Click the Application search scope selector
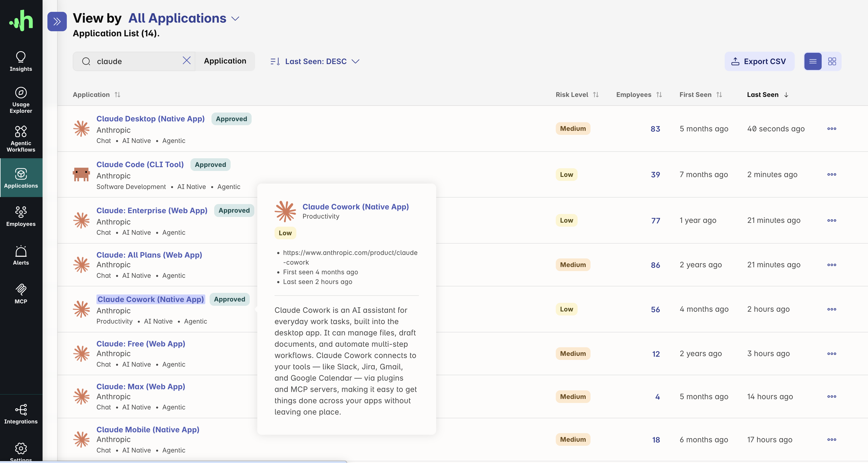 (x=225, y=61)
